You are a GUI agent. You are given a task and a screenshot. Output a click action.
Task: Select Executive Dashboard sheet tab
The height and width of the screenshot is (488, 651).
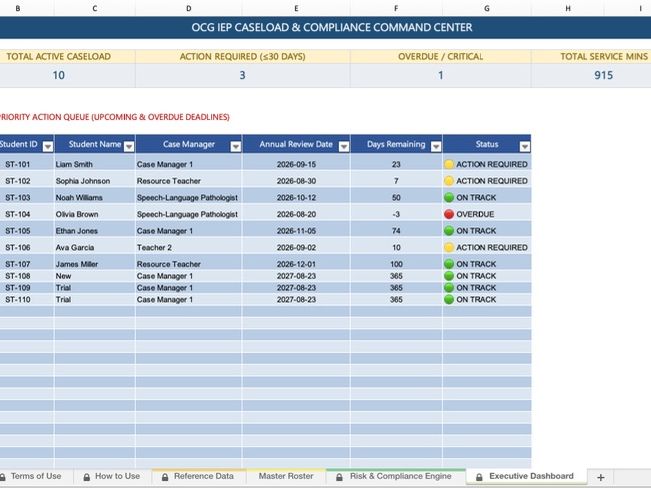click(526, 476)
